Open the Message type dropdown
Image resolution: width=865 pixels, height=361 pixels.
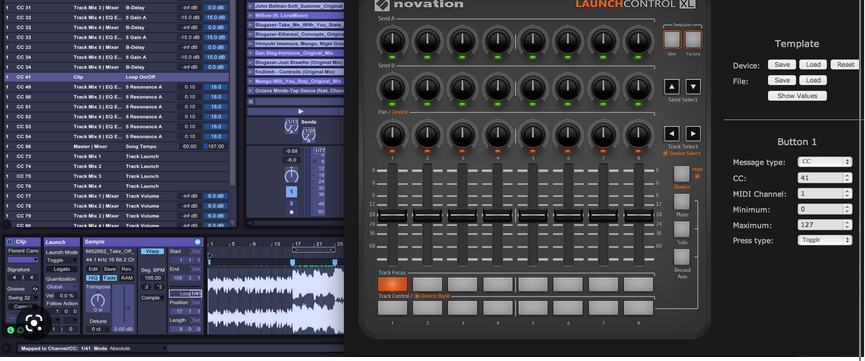[x=825, y=162]
